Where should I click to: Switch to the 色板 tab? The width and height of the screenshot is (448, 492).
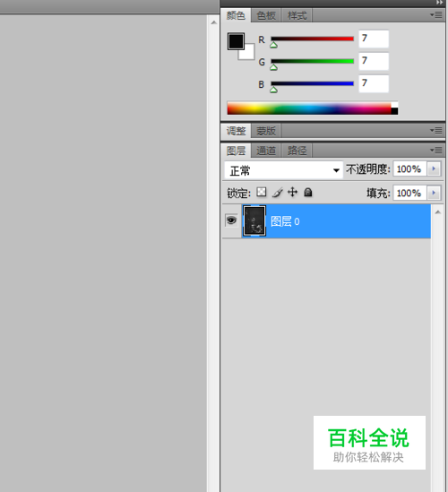point(266,15)
